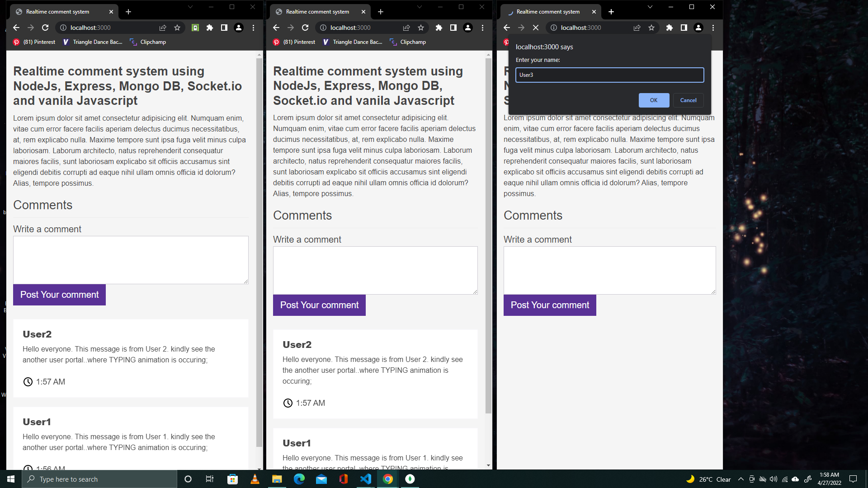Open the Chrome profile avatar in first window
This screenshot has width=868, height=488.
(238, 28)
